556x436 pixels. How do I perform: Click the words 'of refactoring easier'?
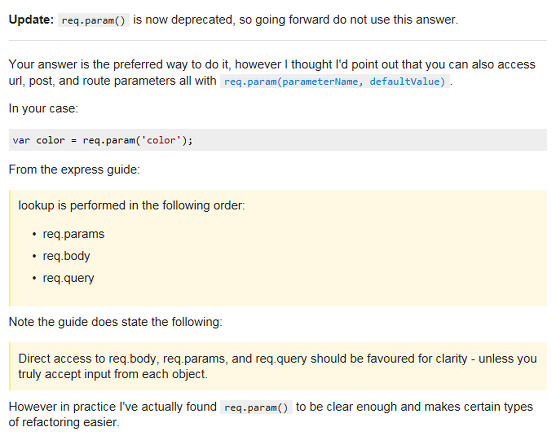64,422
